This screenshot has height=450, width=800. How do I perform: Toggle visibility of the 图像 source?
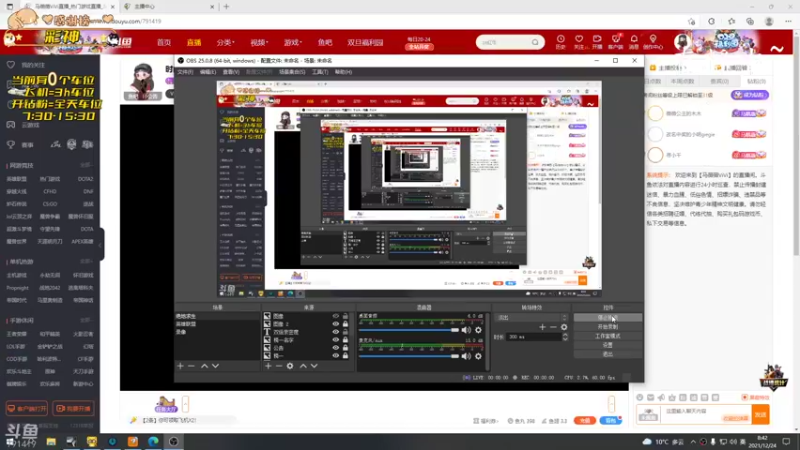point(335,316)
